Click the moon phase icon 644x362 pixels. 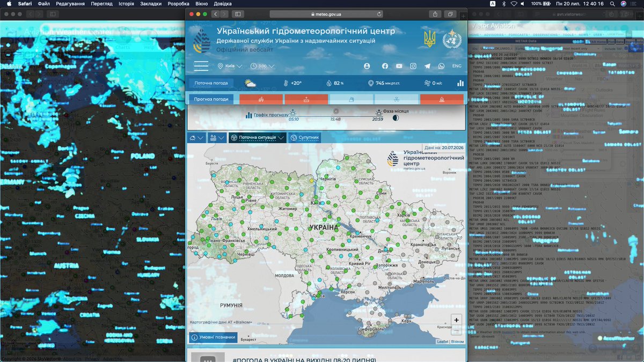[x=396, y=118]
